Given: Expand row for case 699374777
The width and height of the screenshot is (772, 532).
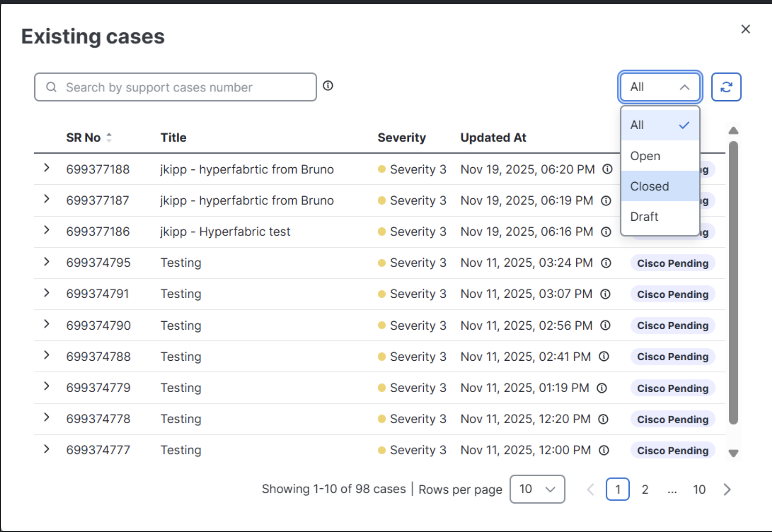Looking at the screenshot, I should 46,449.
